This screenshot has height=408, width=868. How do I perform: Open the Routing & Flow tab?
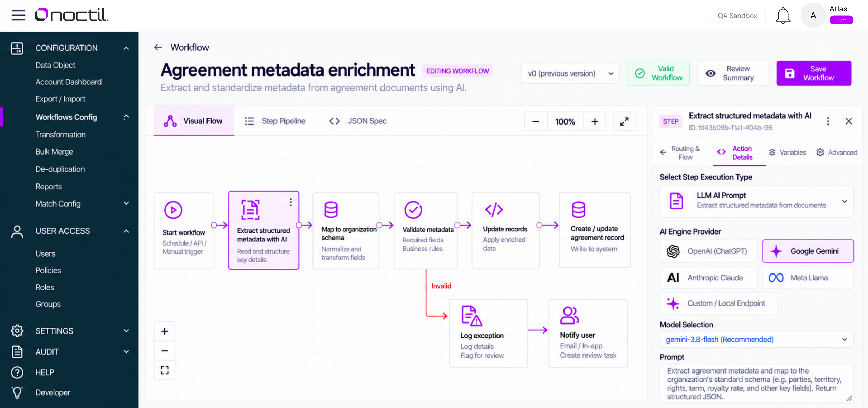[x=681, y=153]
